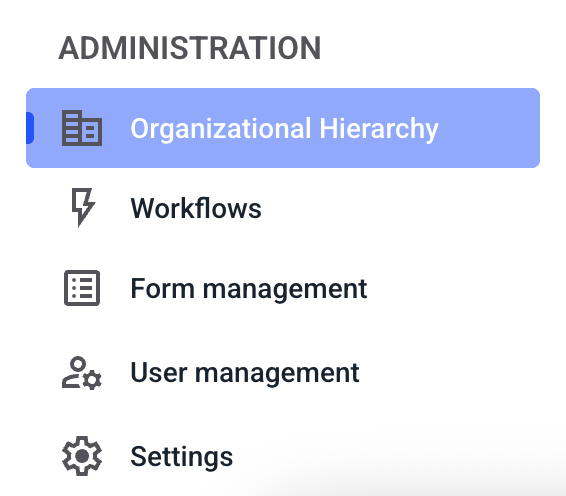Click the blue active indicator bar
The image size is (566, 496).
[x=30, y=128]
